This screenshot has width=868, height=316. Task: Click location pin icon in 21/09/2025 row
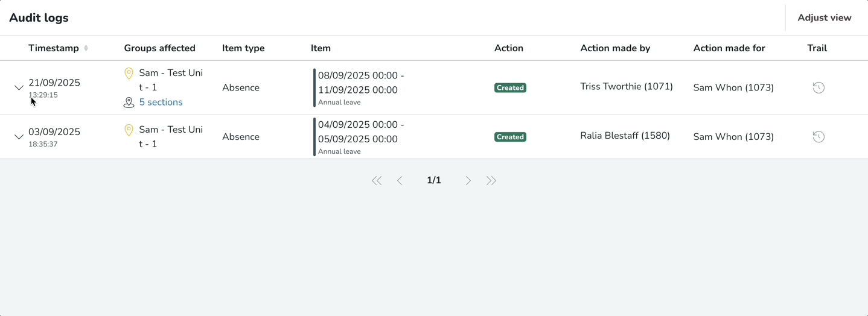129,74
